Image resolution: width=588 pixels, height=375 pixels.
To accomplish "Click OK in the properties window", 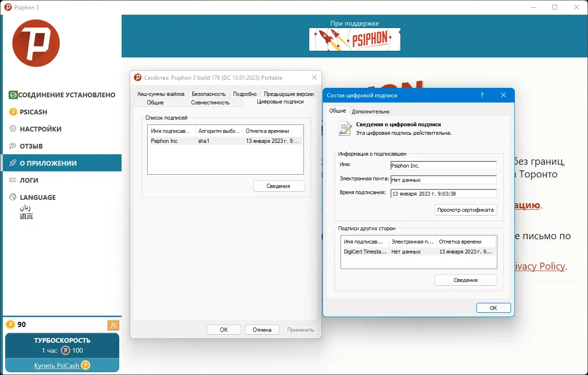I will [x=224, y=330].
